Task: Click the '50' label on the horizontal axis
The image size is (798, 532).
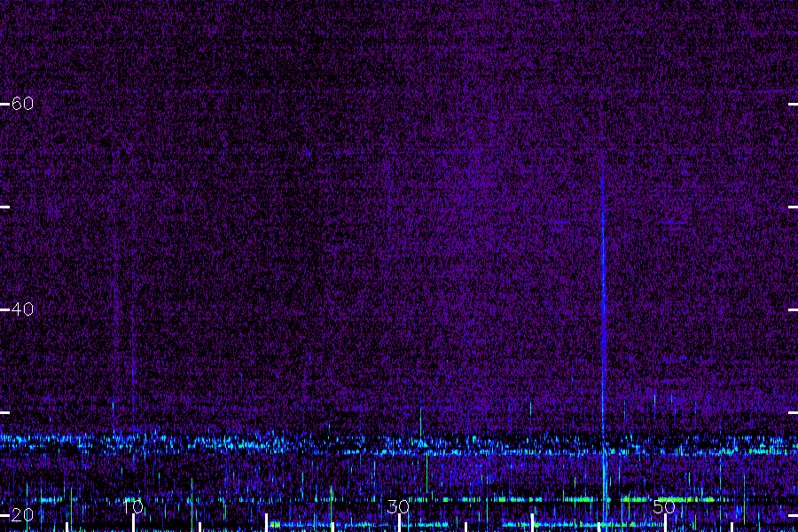Action: coord(664,507)
